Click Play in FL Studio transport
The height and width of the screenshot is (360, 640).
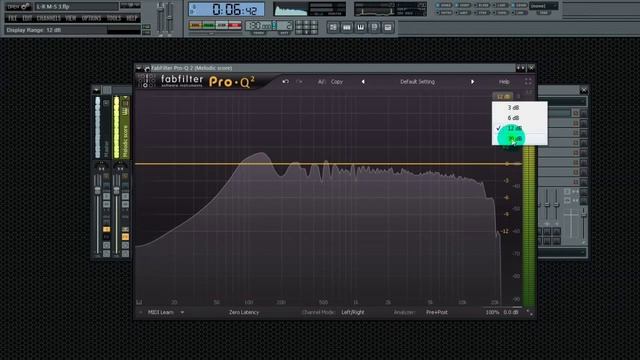click(209, 25)
